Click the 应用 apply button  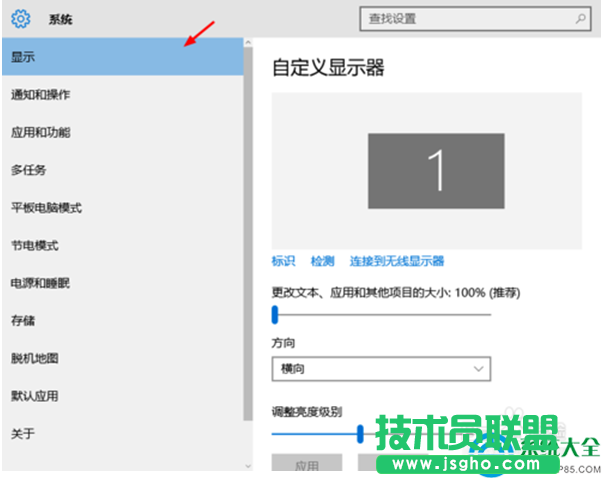pos(307,463)
